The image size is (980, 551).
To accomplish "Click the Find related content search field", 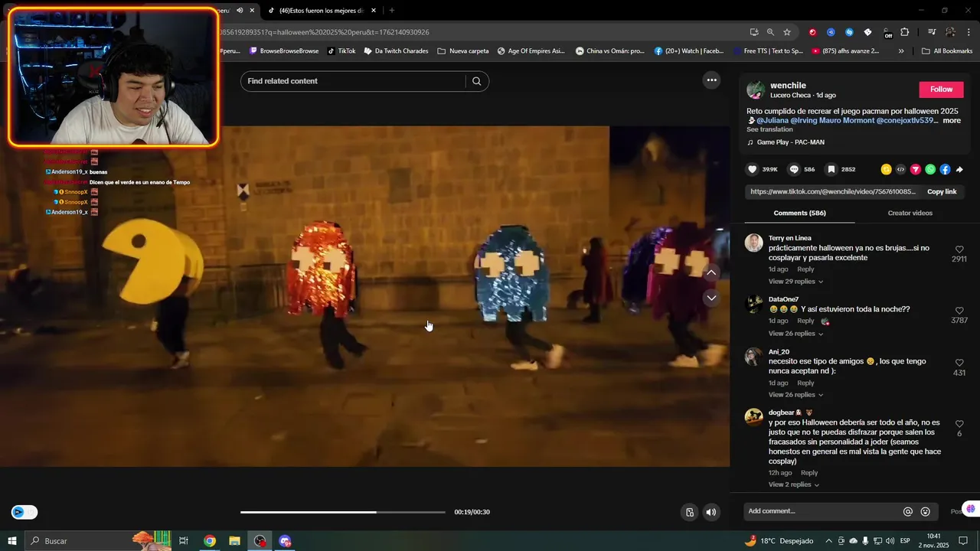I will [353, 81].
